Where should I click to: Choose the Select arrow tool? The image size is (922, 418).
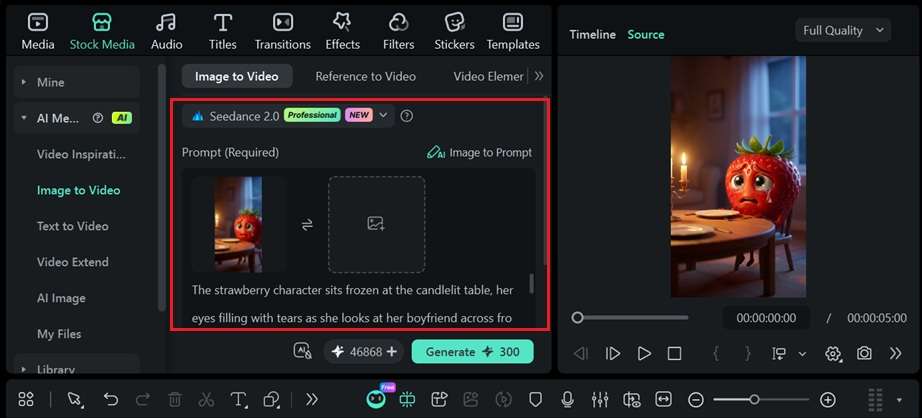[75, 400]
